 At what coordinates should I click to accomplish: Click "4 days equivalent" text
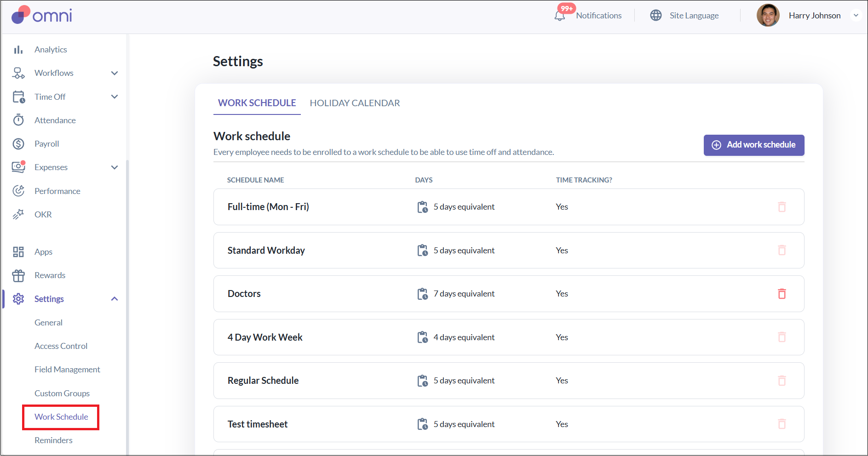click(464, 337)
